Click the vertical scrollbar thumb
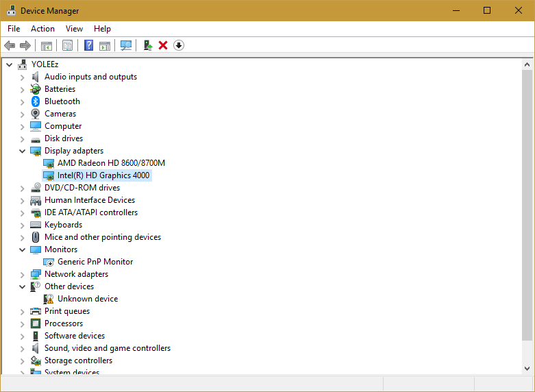The width and height of the screenshot is (535, 392). tap(527, 205)
